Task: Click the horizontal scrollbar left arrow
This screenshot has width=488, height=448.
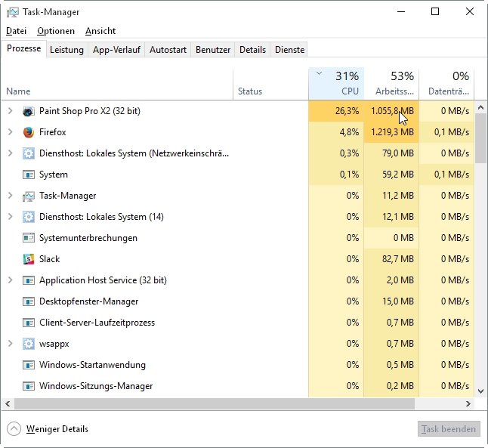Action: [8, 404]
